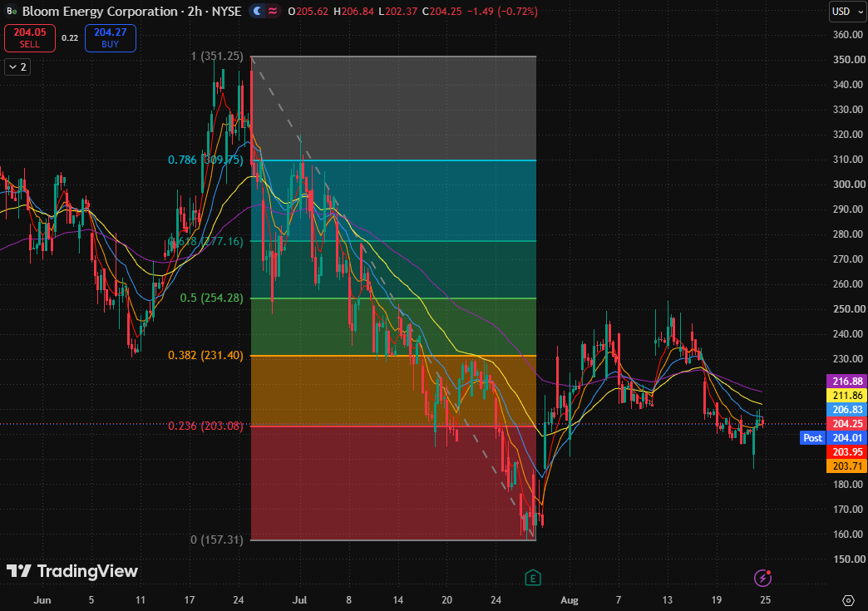868x611 pixels.
Task: Click the orange 203.71 price tag
Action: pyautogui.click(x=847, y=466)
